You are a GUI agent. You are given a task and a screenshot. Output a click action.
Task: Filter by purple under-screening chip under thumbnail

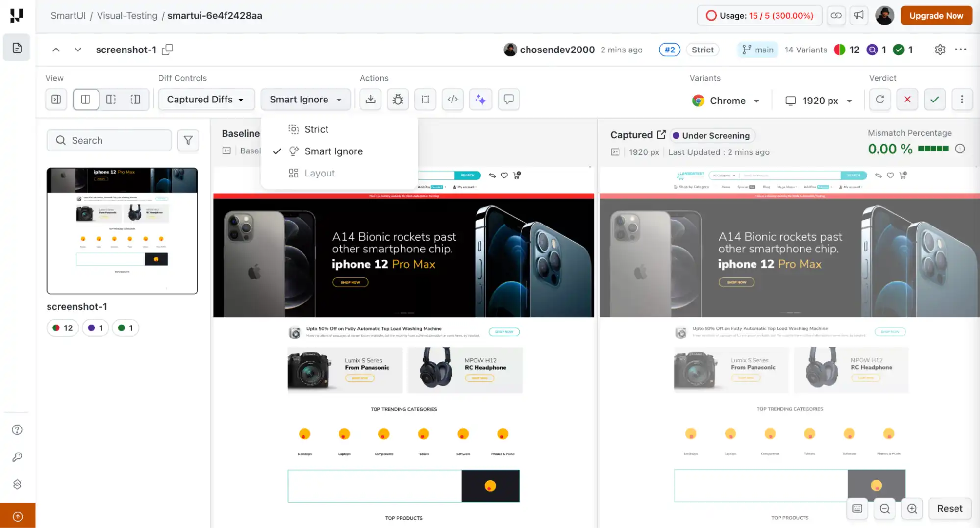[x=95, y=328]
